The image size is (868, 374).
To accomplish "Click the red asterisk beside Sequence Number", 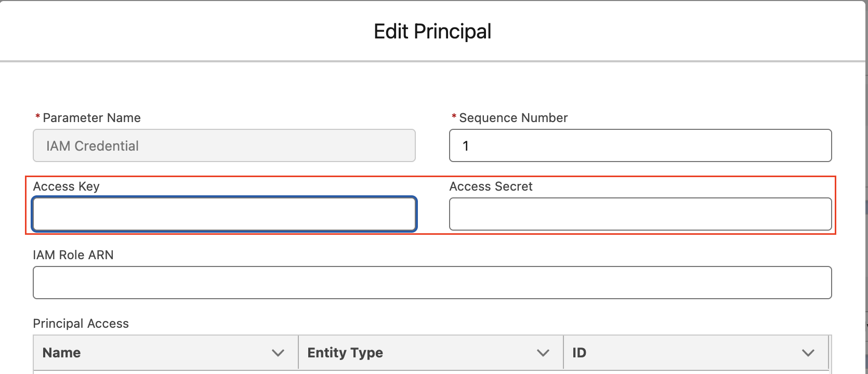I will tap(454, 116).
